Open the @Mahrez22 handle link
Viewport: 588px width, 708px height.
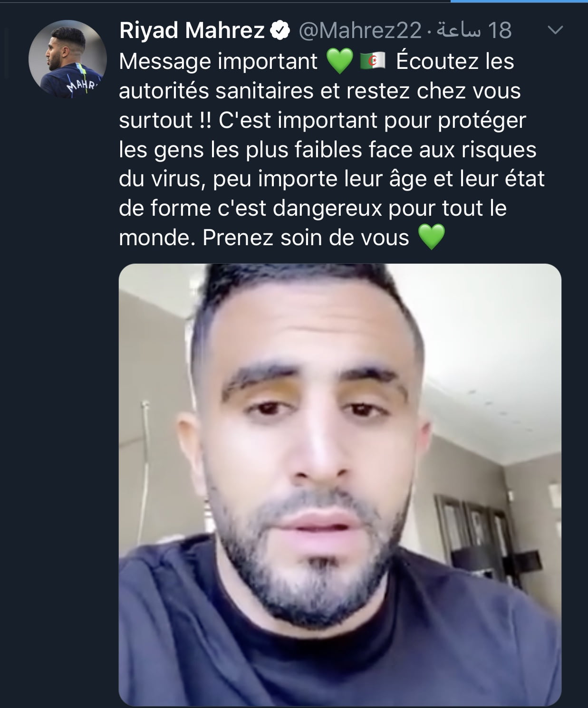point(360,31)
